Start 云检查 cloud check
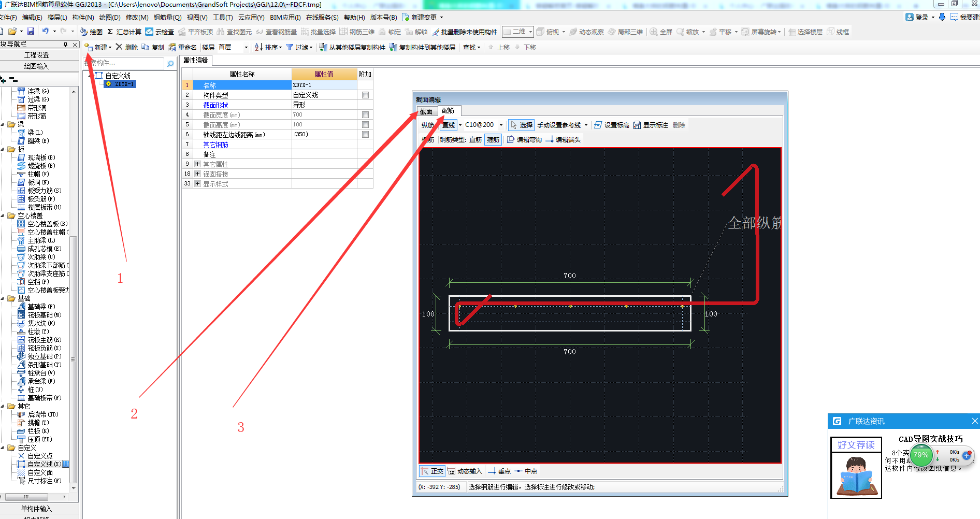 [160, 32]
